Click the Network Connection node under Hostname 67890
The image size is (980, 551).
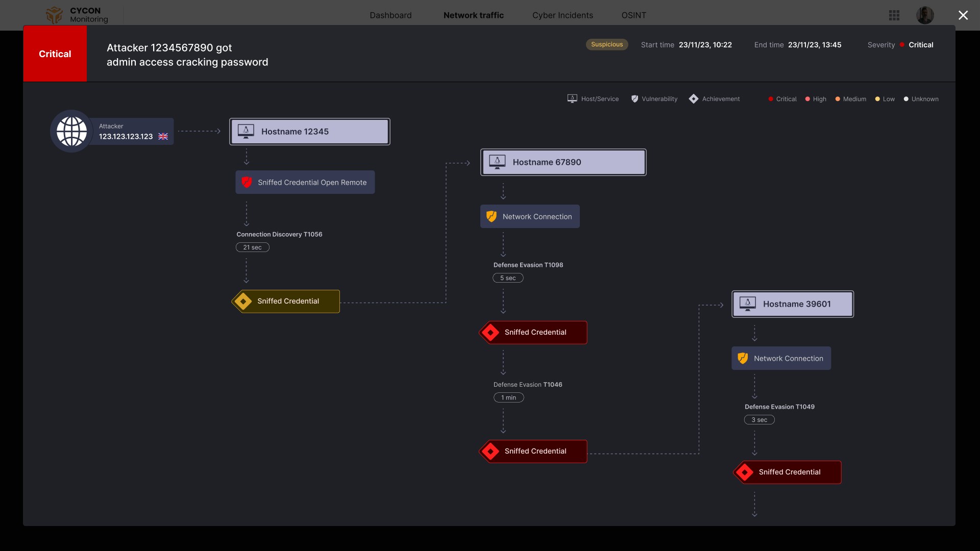pyautogui.click(x=530, y=216)
